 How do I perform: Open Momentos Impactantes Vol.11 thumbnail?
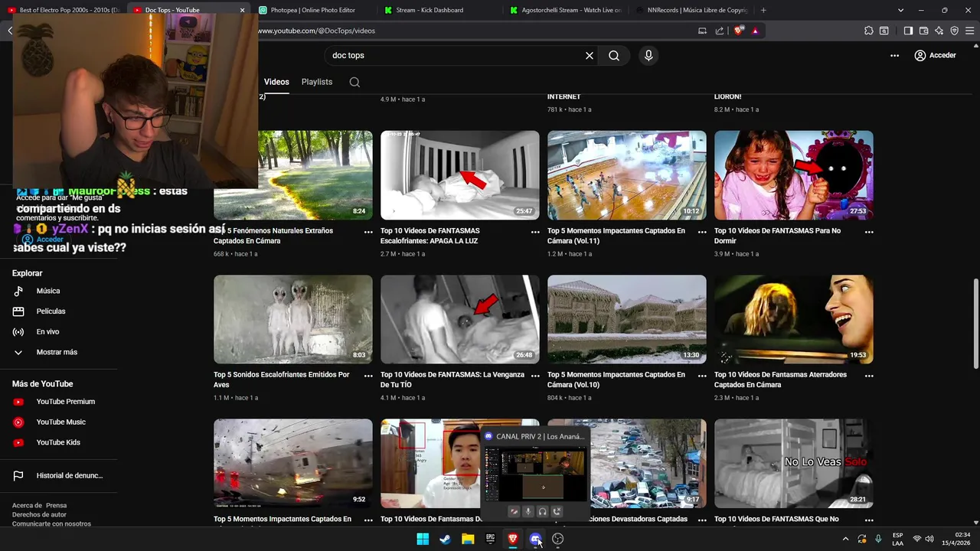[x=627, y=175]
